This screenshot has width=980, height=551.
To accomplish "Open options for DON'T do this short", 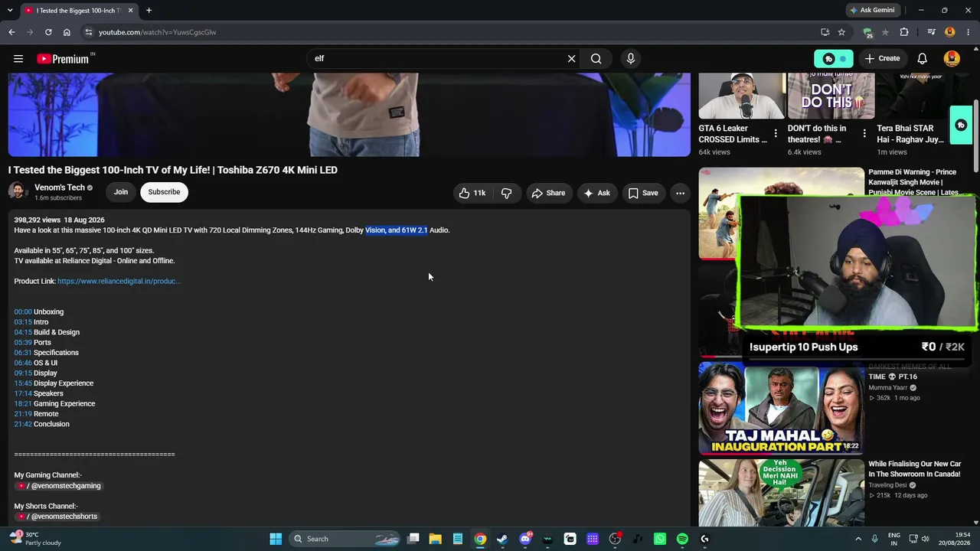I will click(864, 134).
